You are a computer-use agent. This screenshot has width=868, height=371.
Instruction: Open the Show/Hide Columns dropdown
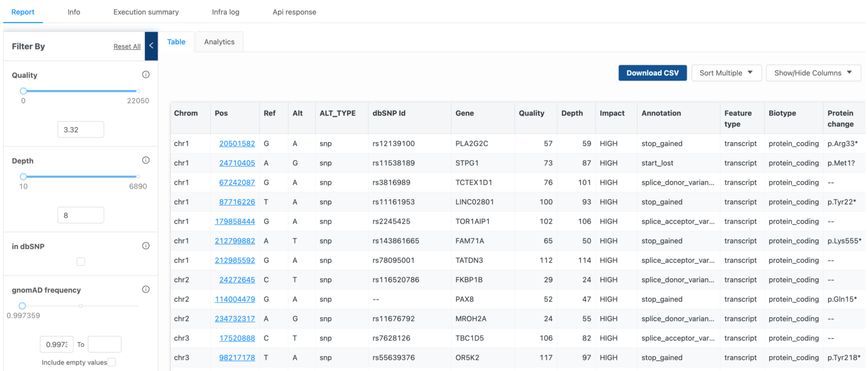click(x=813, y=73)
